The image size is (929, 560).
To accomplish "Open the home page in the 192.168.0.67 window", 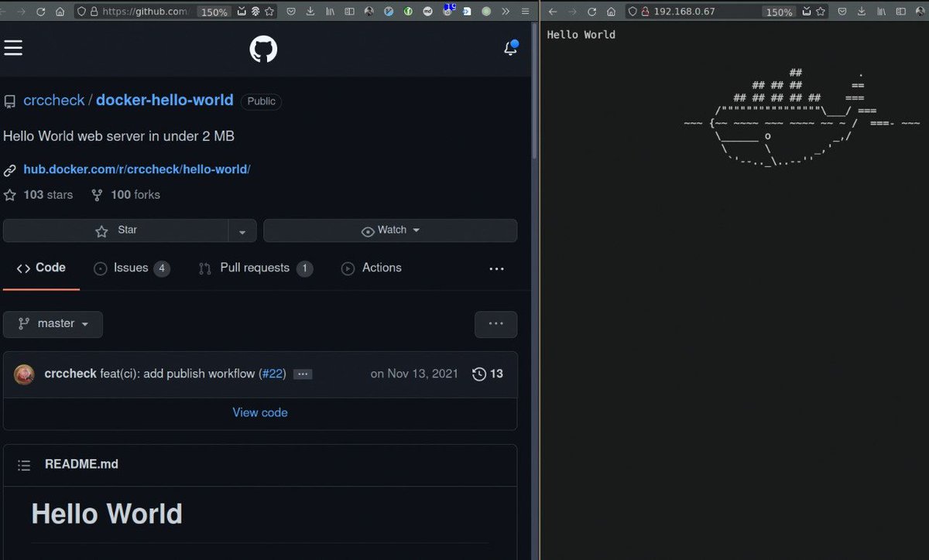I will tap(612, 12).
